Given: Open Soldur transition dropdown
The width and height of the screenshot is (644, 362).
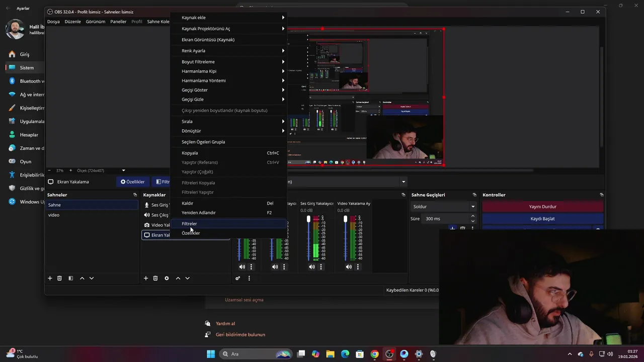Looking at the screenshot, I should (444, 207).
